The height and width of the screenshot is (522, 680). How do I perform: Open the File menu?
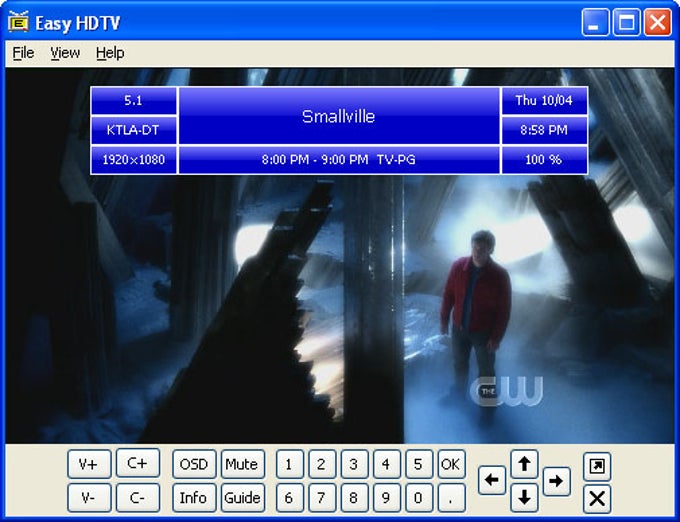pyautogui.click(x=23, y=53)
